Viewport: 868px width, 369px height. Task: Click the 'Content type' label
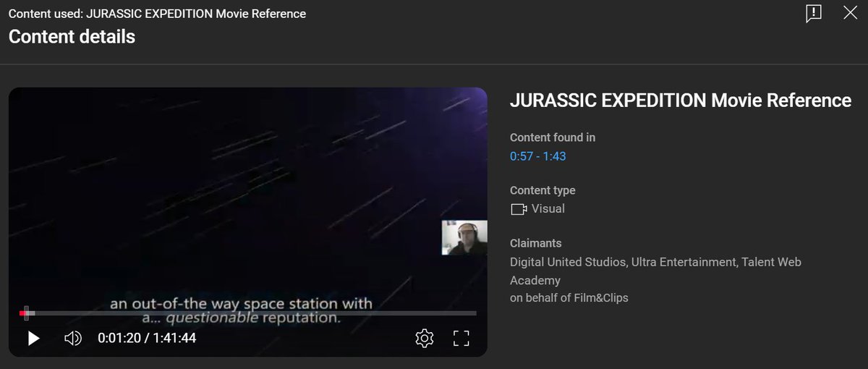542,190
